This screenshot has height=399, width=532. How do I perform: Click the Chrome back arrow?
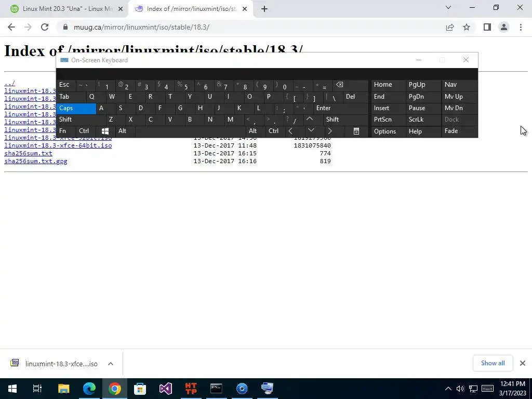click(x=11, y=27)
